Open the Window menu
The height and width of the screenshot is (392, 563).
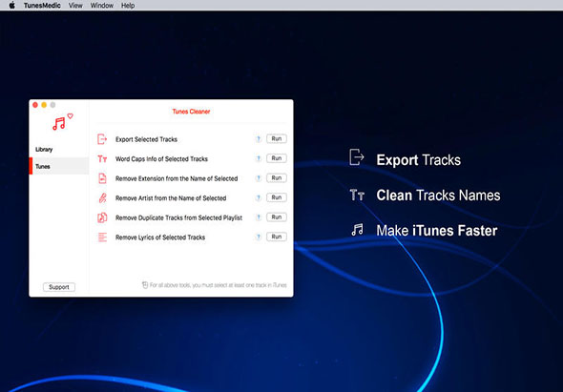(102, 6)
